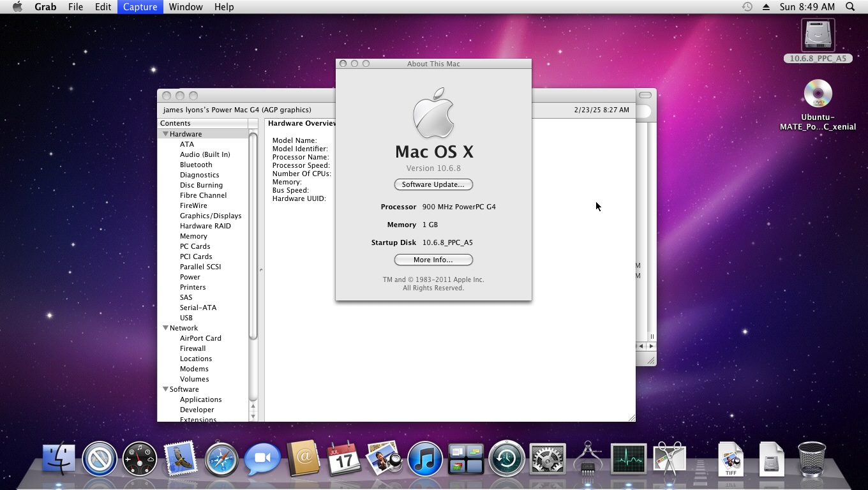The image size is (868, 490).
Task: Open iCal from the Dock
Action: pyautogui.click(x=344, y=459)
